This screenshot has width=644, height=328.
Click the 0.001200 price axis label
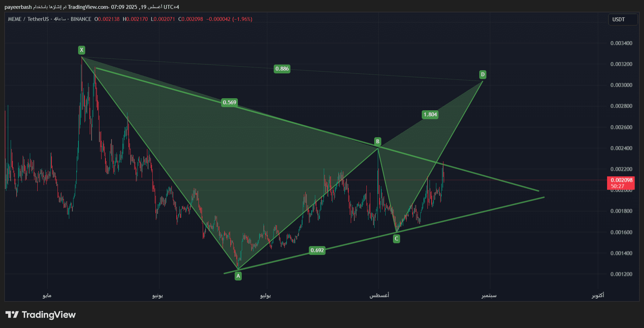[621, 274]
